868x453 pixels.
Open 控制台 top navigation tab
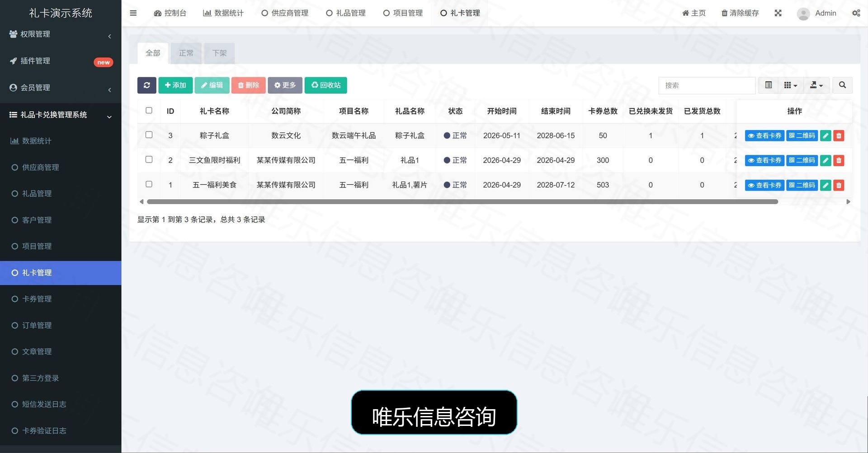coord(170,13)
